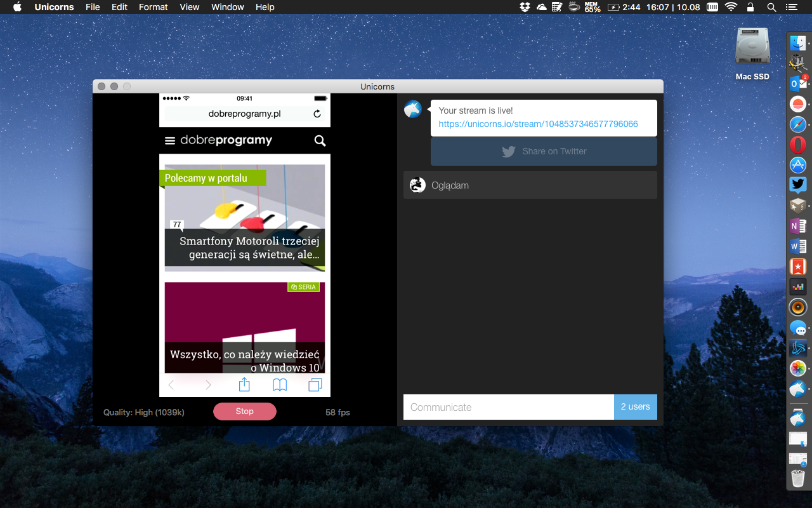Tap the search magnifier on dobreprogramy
The height and width of the screenshot is (508, 812).
pyautogui.click(x=320, y=141)
